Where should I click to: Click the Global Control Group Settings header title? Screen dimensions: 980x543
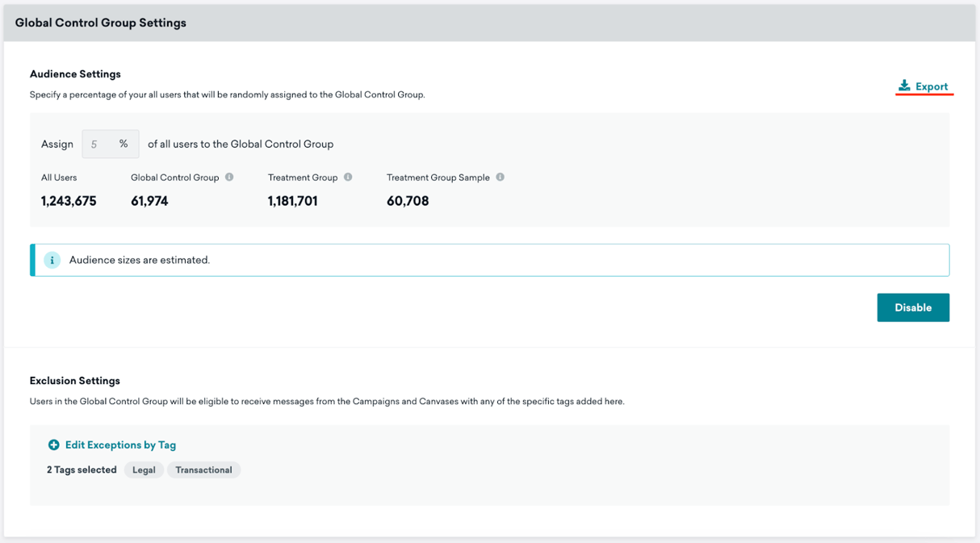point(101,23)
